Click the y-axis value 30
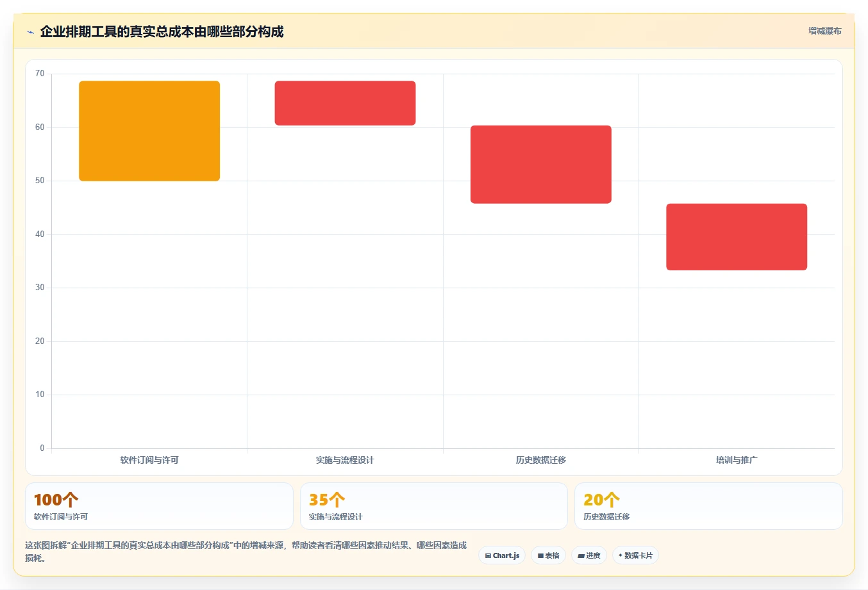The height and width of the screenshot is (590, 868). coord(40,288)
